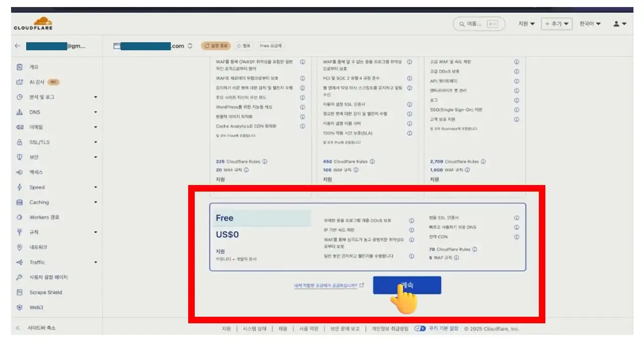Expand the SSL/TLS submenu arrow
This screenshot has height=362, width=644.
tap(96, 142)
